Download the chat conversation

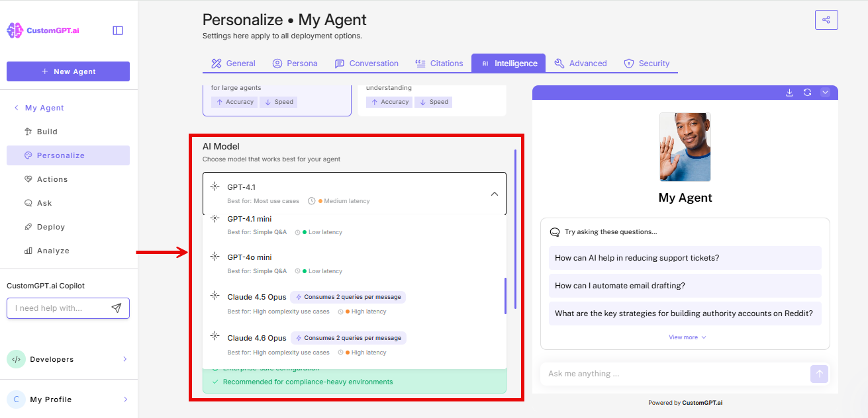[789, 93]
